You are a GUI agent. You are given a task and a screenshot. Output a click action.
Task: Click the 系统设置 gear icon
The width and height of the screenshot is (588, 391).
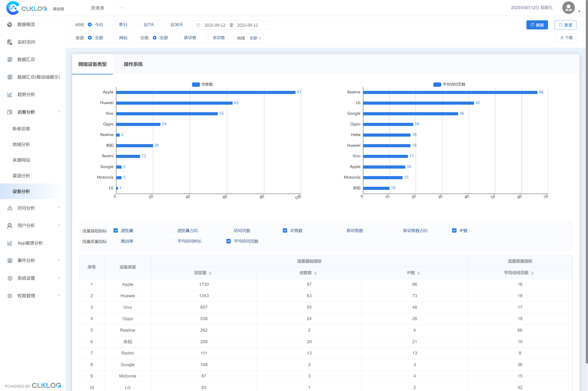pyautogui.click(x=10, y=278)
